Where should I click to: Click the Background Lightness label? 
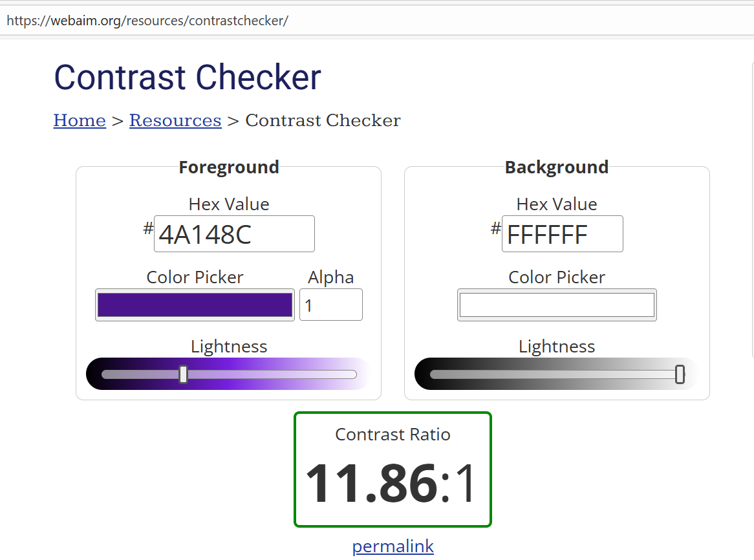[x=557, y=347]
